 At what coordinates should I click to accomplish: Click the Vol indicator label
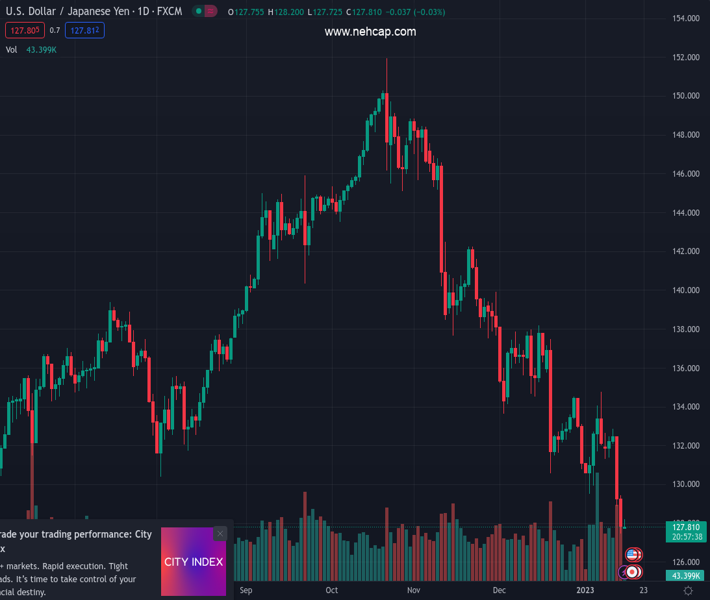pos(12,50)
